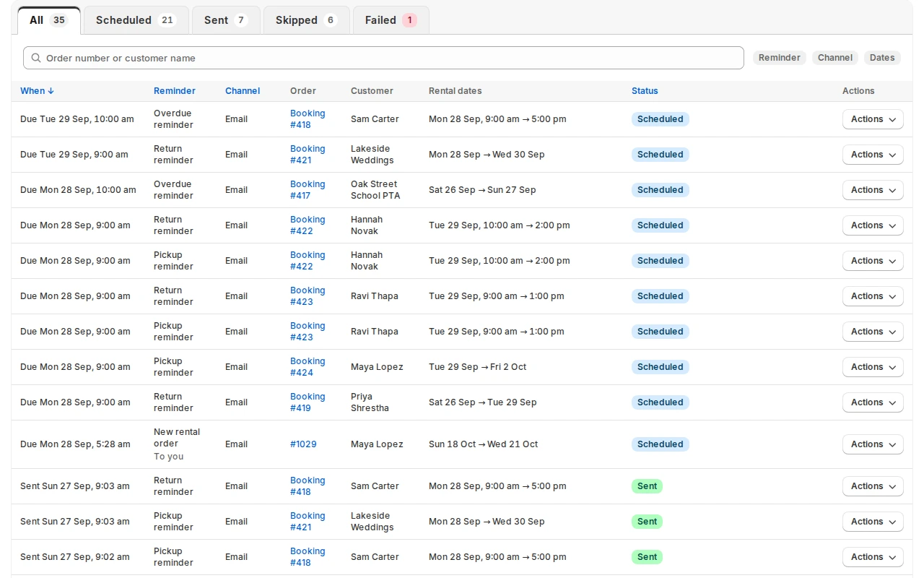
Task: Sort by the When column header
Action: click(38, 91)
